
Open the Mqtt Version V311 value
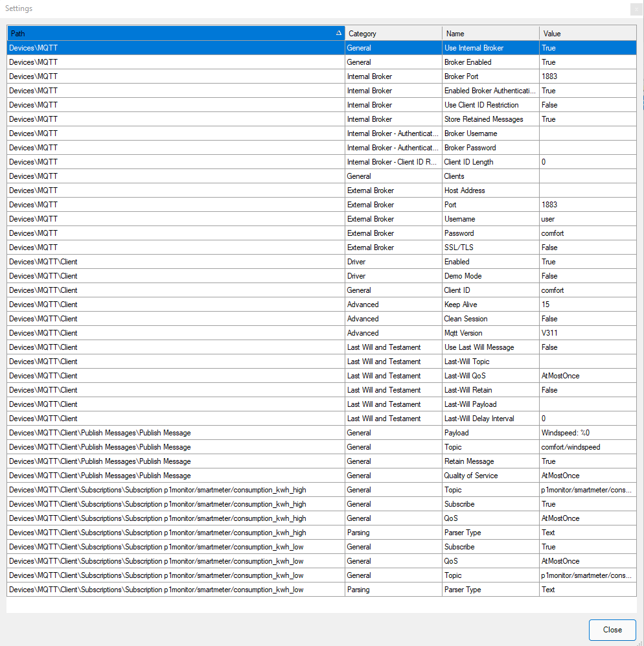588,333
